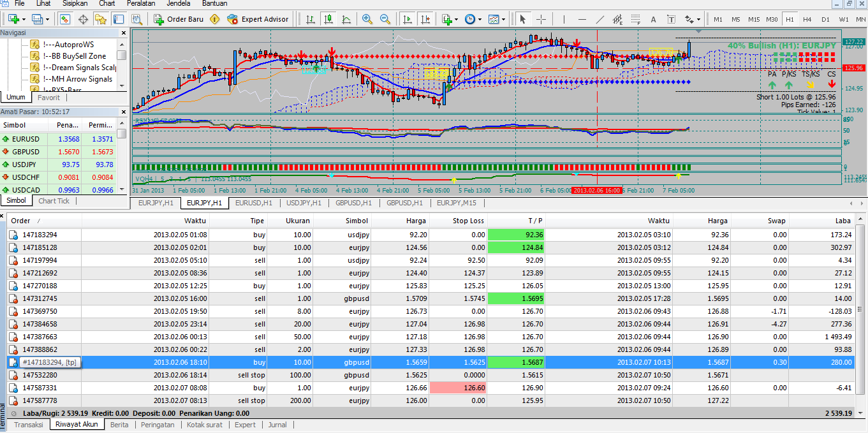Viewport: 868px width, 433px height.
Task: Select order 147387663 row
Action: [x=431, y=337]
